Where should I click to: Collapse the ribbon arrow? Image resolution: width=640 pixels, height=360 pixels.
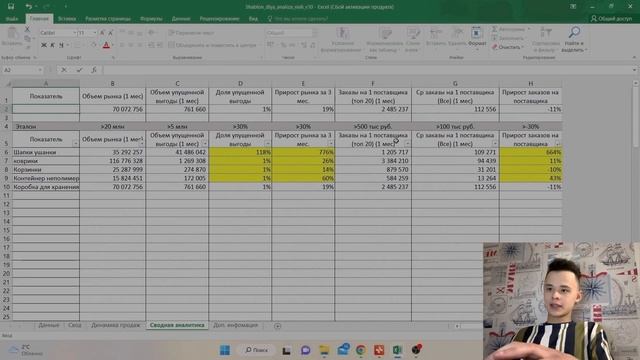pyautogui.click(x=634, y=58)
